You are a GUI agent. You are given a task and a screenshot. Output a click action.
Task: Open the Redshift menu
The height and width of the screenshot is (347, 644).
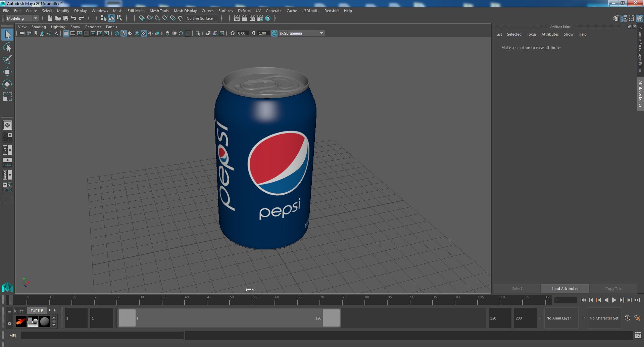332,11
